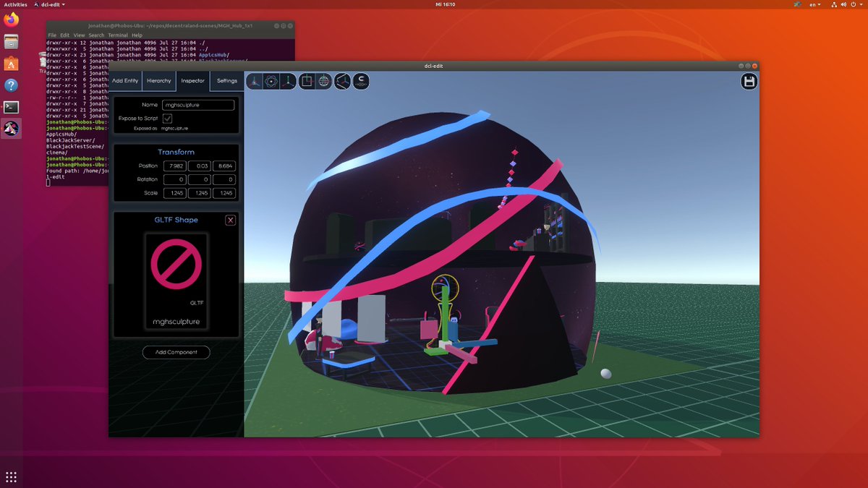Edit the third Scale value field
868x488 pixels.
(224, 193)
